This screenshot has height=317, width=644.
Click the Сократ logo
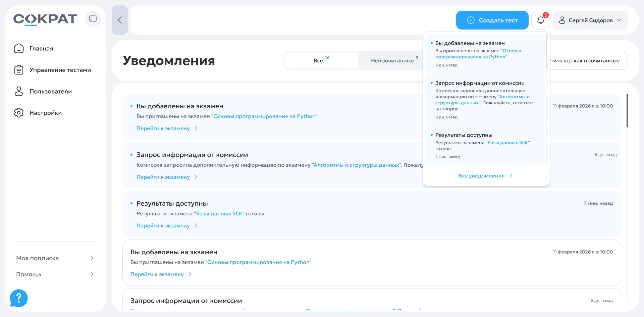[x=45, y=19]
